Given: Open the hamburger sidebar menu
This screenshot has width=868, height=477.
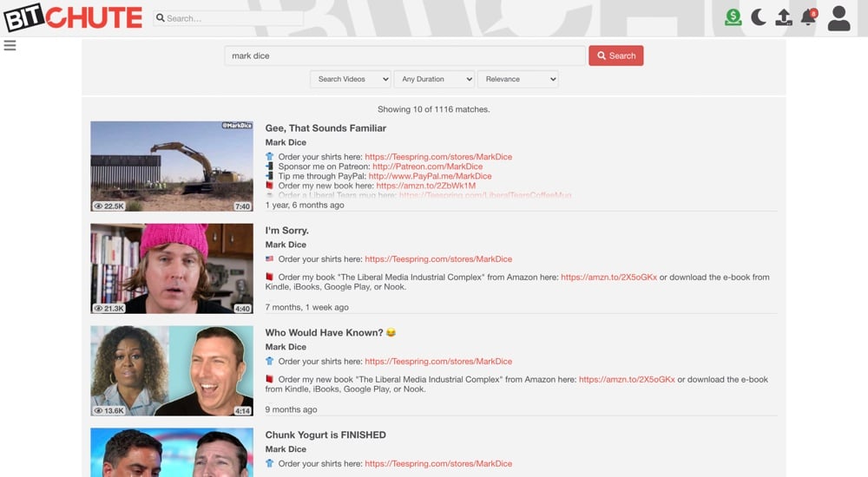Looking at the screenshot, I should pyautogui.click(x=10, y=45).
